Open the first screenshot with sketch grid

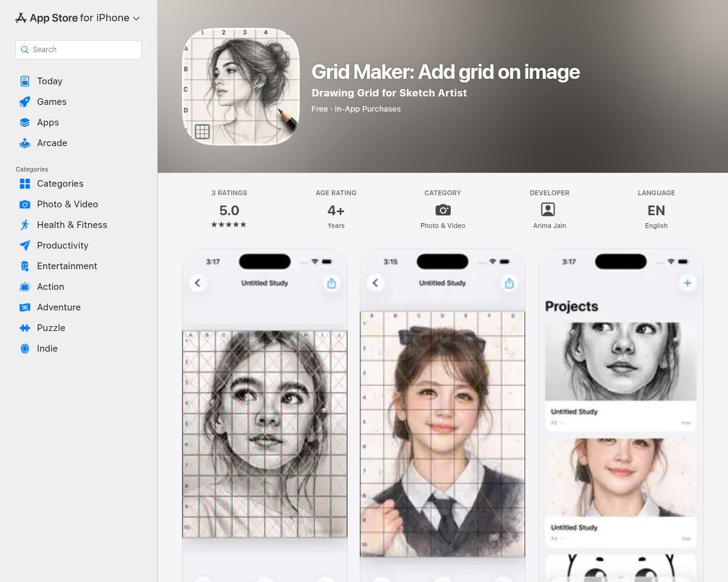pyautogui.click(x=265, y=415)
